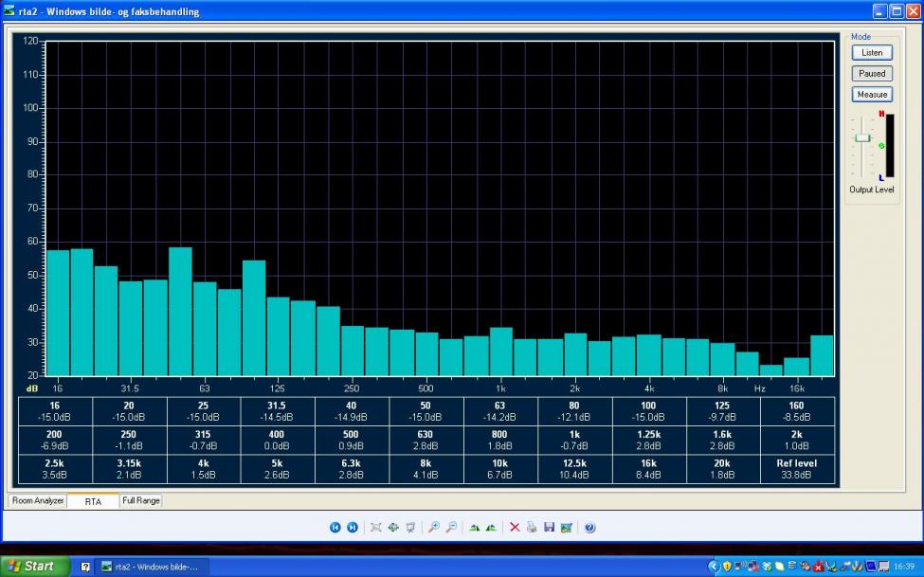Print the current image
Screen dimensions: 924x577
tap(532, 528)
